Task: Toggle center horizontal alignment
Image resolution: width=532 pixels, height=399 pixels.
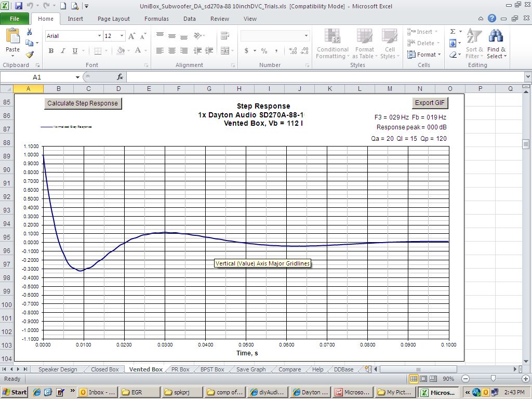Action: (x=172, y=51)
